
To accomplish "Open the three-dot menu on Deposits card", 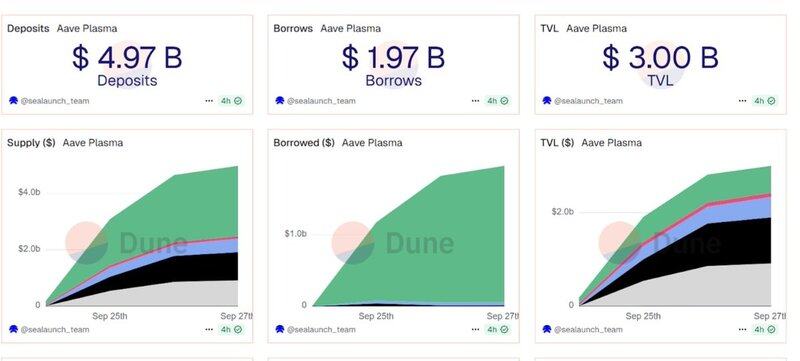I will click(x=209, y=101).
